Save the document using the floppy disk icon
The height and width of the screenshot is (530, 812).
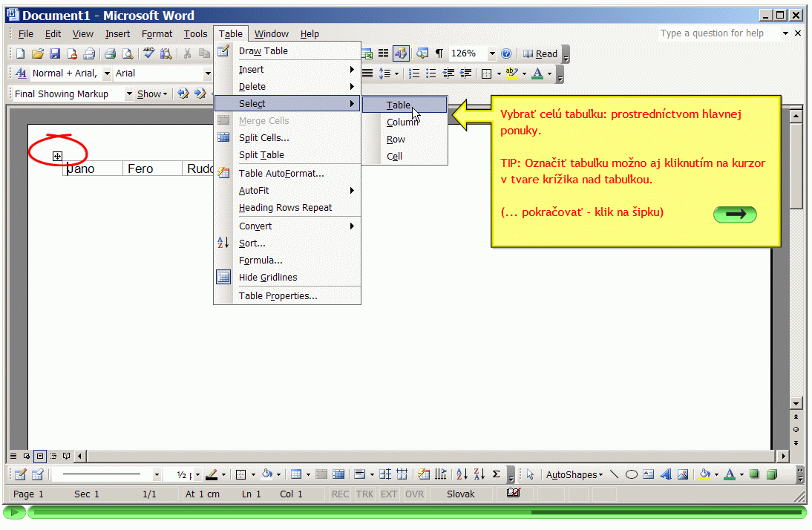pos(55,53)
